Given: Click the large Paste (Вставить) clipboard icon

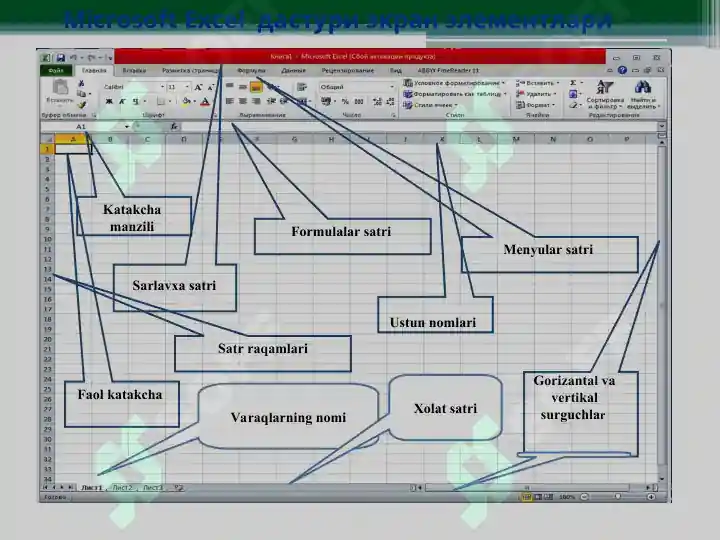Looking at the screenshot, I should tap(60, 87).
